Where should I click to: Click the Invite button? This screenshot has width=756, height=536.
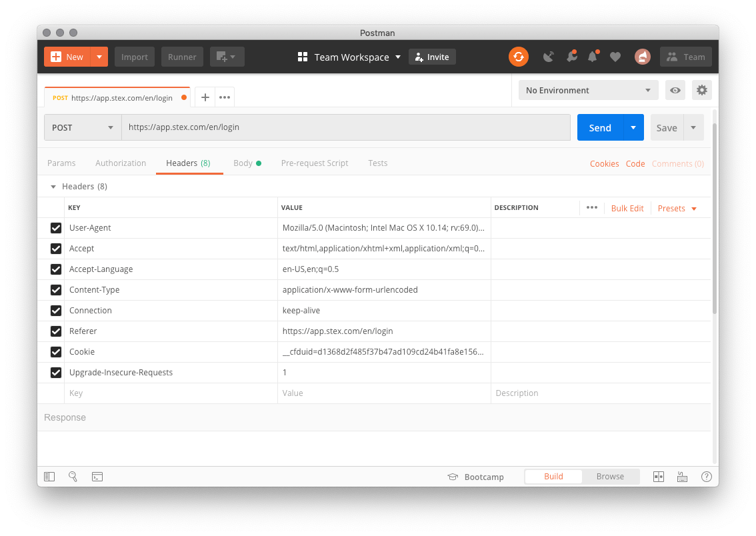(x=432, y=57)
